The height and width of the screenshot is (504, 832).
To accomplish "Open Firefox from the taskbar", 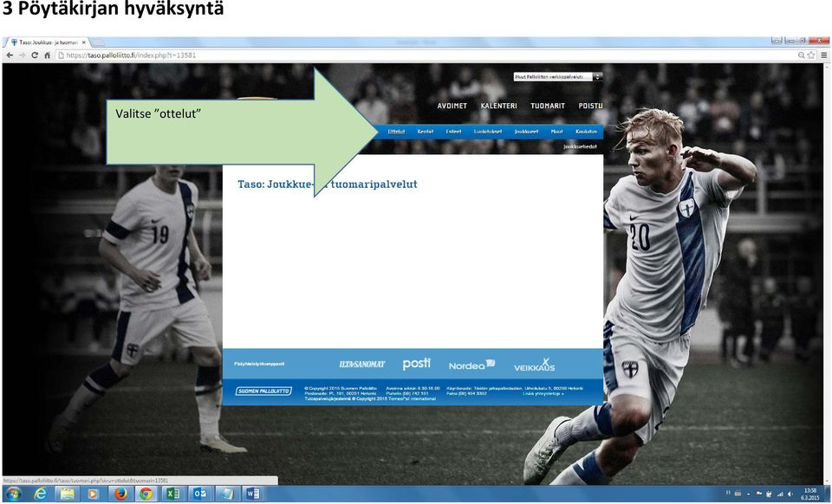I will 120,494.
